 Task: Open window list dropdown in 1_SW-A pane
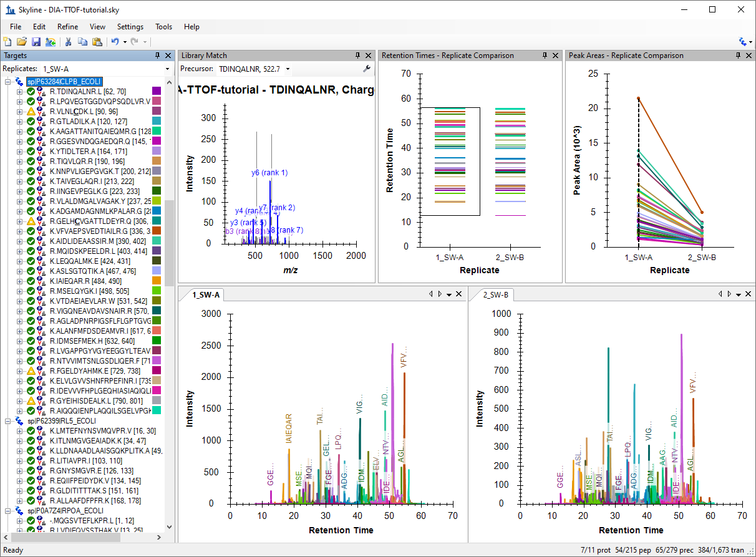(449, 294)
